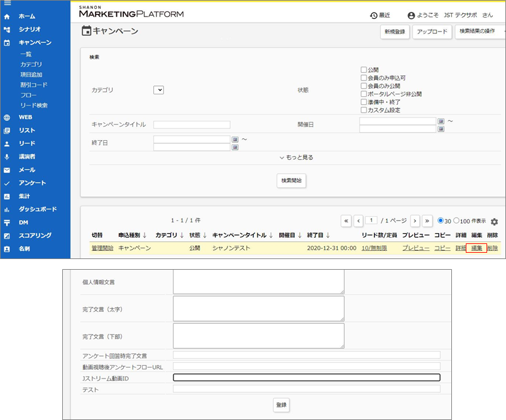Viewport: 506px width, 420px height.
Task: Click the calendar icon beside 開催日 field
Action: (441, 121)
